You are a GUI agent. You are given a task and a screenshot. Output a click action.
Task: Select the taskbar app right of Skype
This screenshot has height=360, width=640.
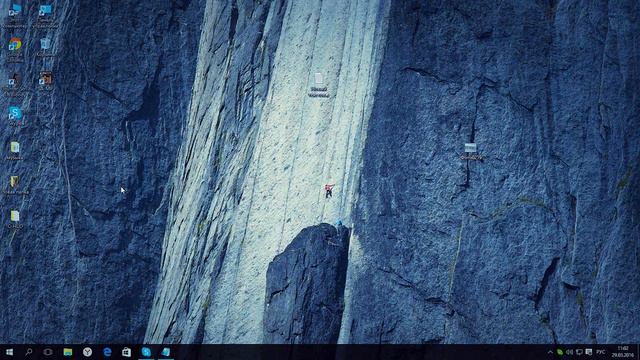(x=166, y=352)
